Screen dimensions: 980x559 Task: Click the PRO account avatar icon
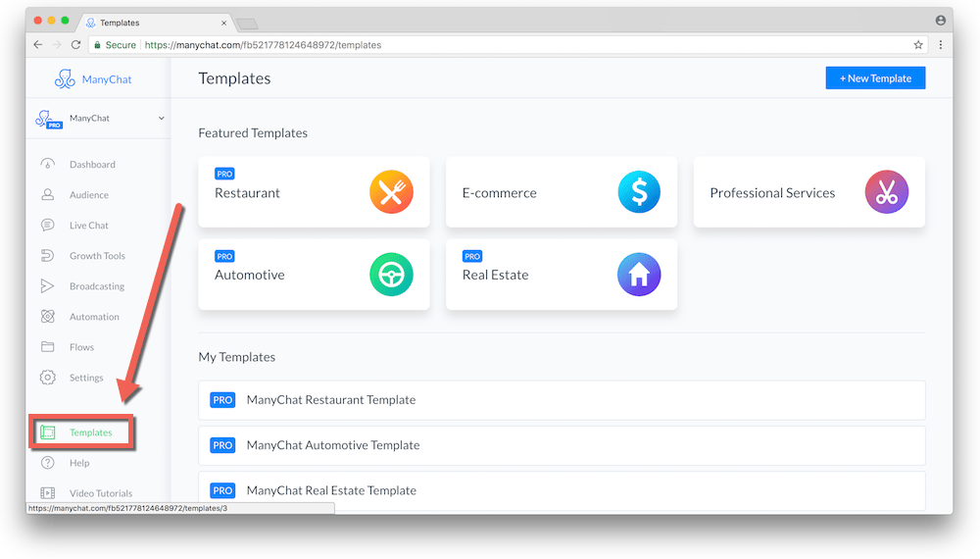(49, 119)
